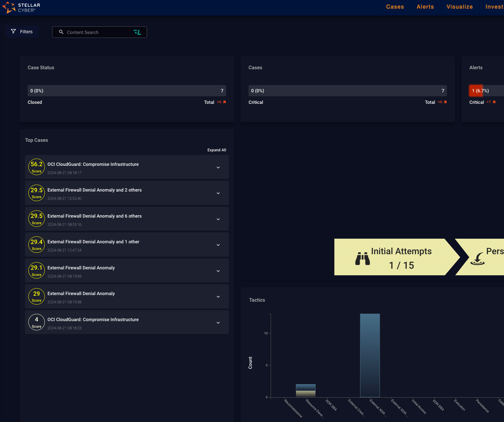Open the Cases menu
The image size is (504, 422).
[395, 7]
